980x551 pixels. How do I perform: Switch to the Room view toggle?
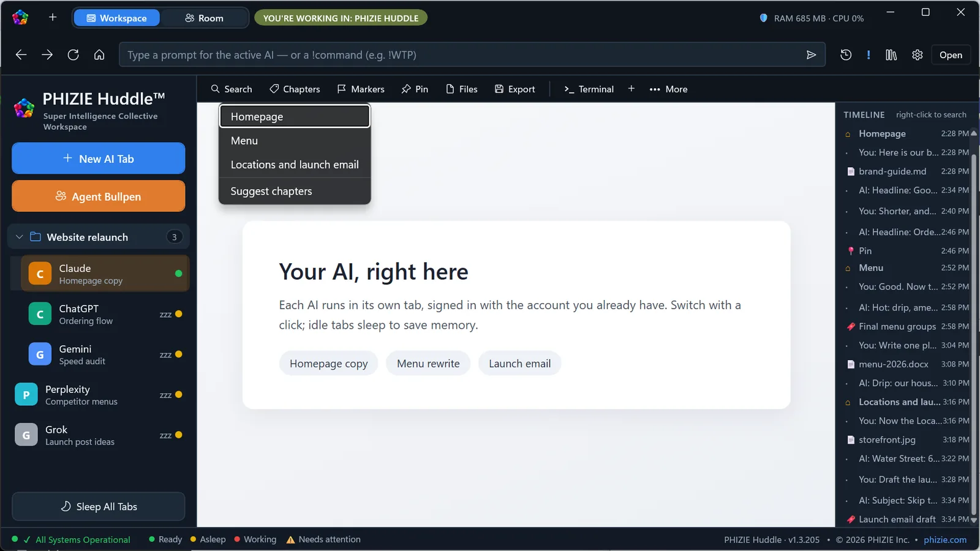pyautogui.click(x=204, y=18)
